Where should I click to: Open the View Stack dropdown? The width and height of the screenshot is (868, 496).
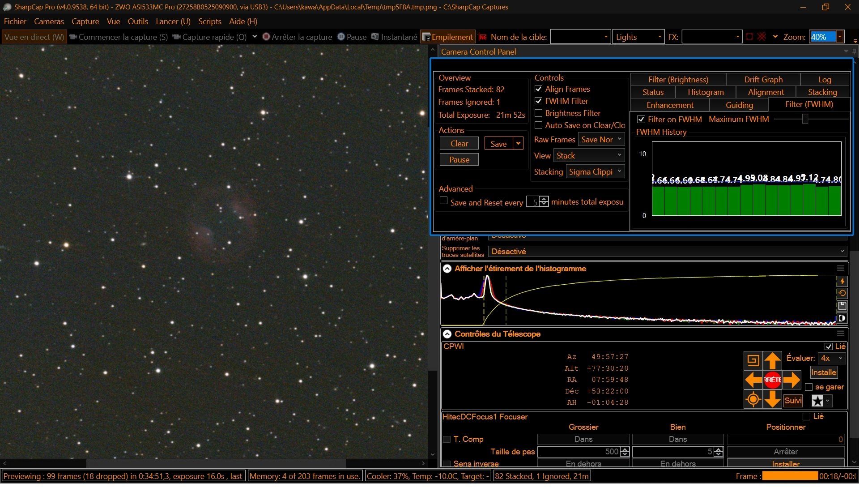589,156
